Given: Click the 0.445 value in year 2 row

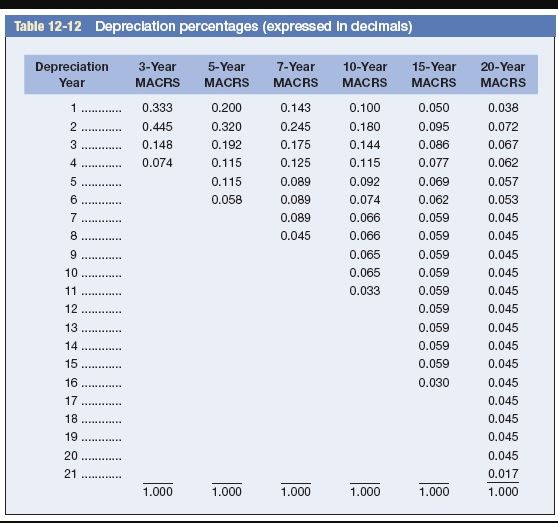Looking at the screenshot, I should click(157, 127).
